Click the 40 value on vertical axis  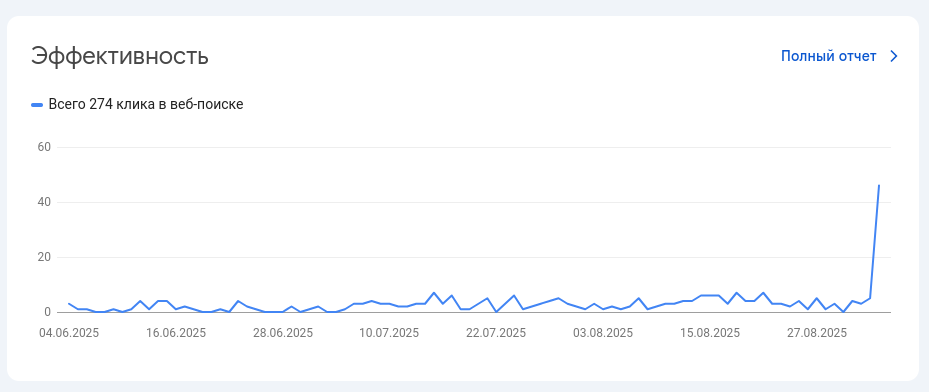point(46,203)
